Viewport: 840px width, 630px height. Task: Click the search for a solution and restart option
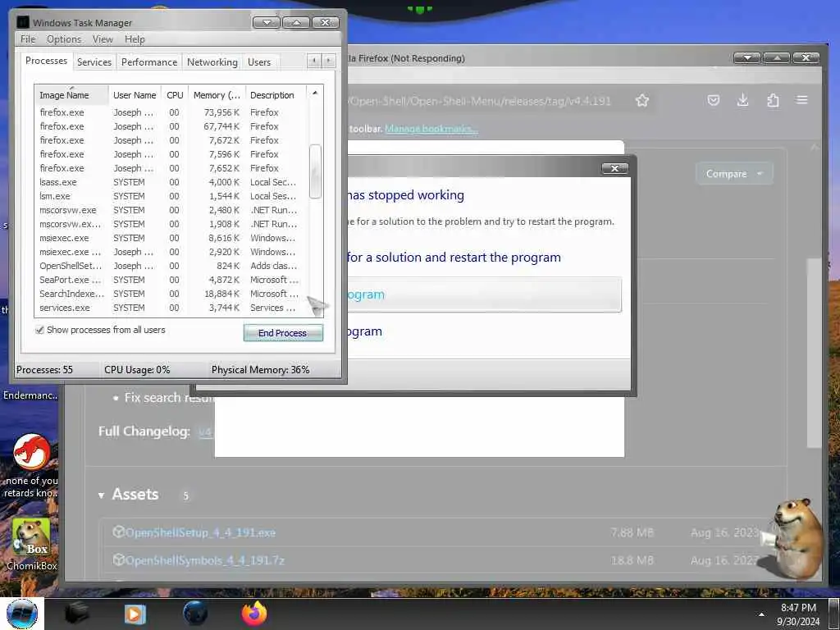(454, 257)
